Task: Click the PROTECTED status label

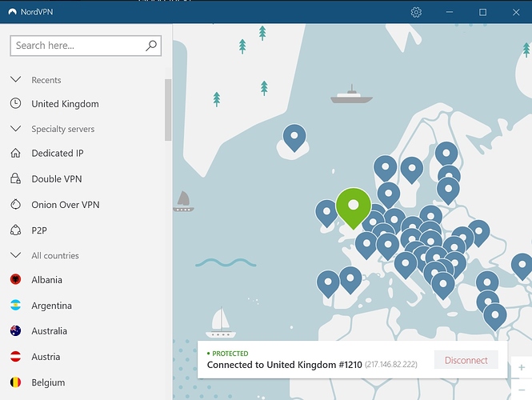Action: click(x=230, y=354)
